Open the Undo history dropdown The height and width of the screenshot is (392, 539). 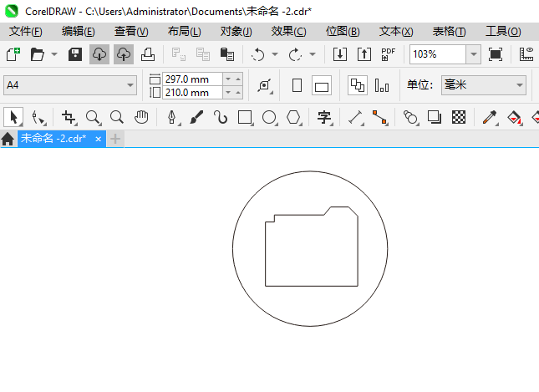tap(275, 54)
